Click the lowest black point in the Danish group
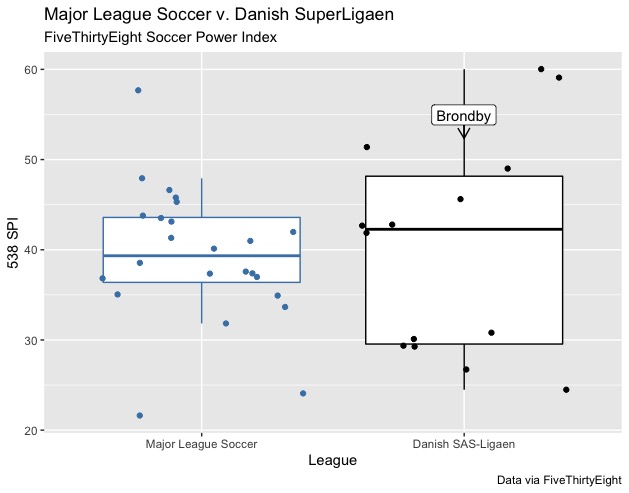 point(566,390)
